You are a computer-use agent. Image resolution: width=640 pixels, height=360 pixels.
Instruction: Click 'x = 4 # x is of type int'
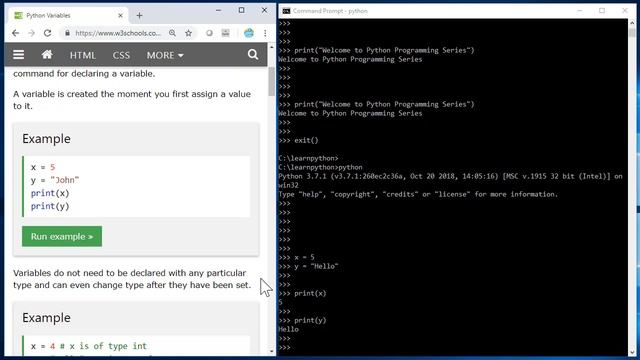(x=89, y=346)
